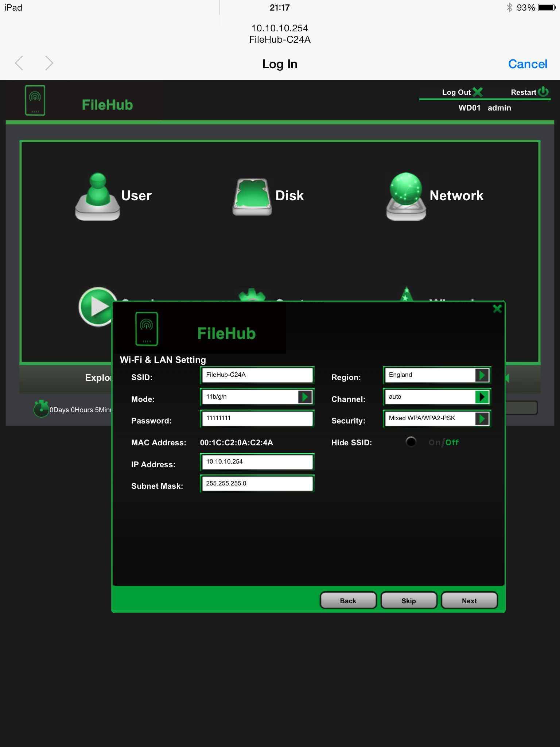
Task: Click the admin username text
Action: (x=499, y=108)
